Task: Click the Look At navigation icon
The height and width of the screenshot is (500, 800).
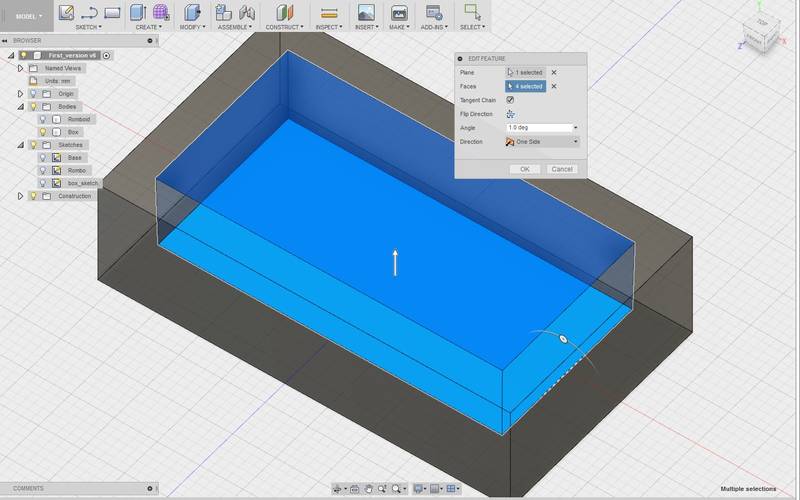Action: pyautogui.click(x=355, y=489)
